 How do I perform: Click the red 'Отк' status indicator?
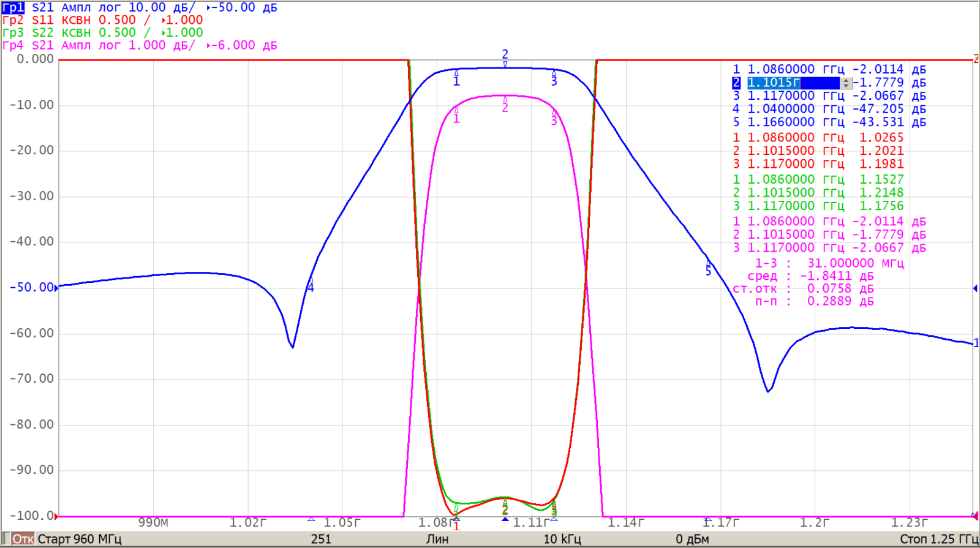23,539
